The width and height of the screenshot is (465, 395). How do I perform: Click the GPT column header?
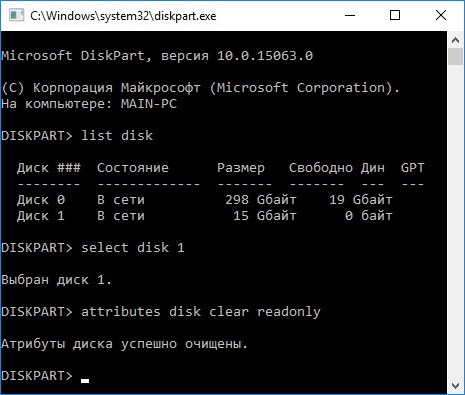click(x=412, y=167)
